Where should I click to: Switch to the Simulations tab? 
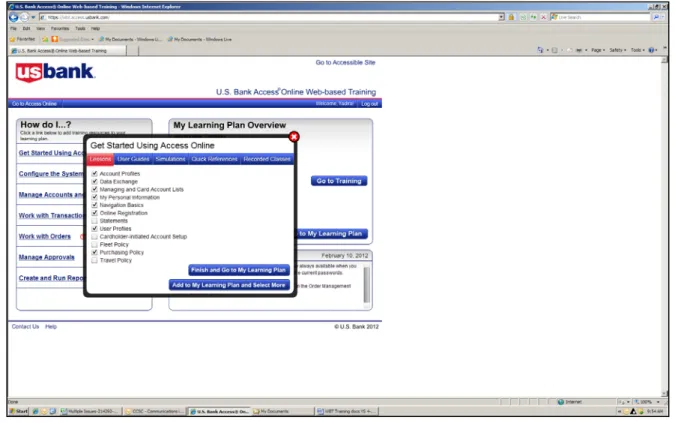tap(170, 159)
